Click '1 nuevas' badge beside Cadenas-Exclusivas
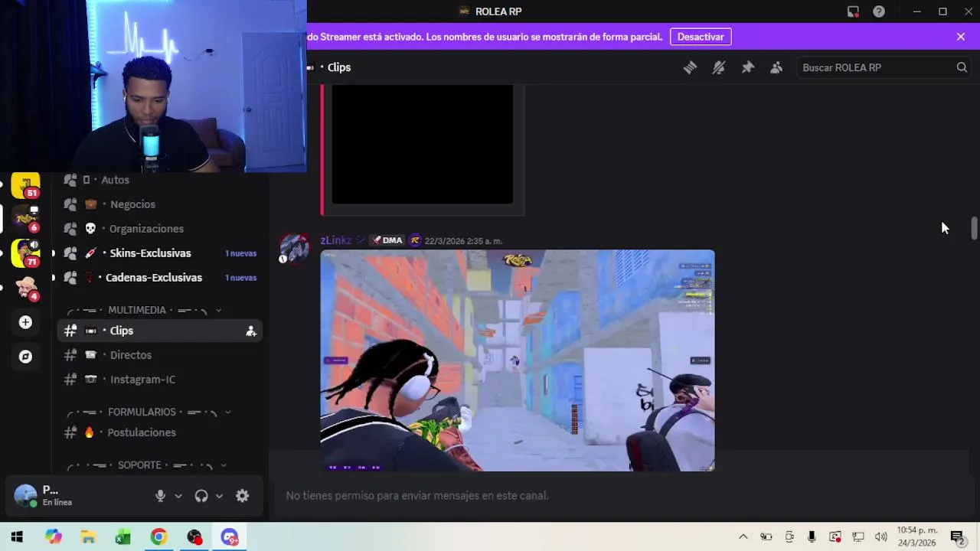 click(240, 278)
